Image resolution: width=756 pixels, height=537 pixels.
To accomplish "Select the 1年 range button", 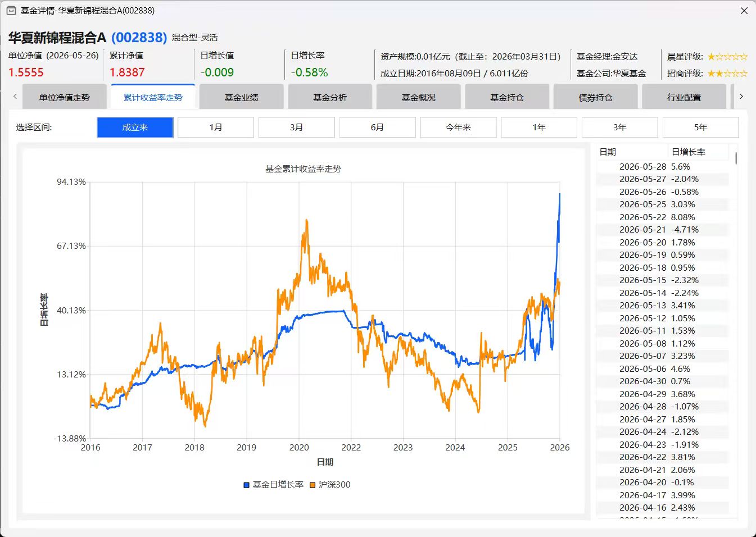I will point(539,128).
